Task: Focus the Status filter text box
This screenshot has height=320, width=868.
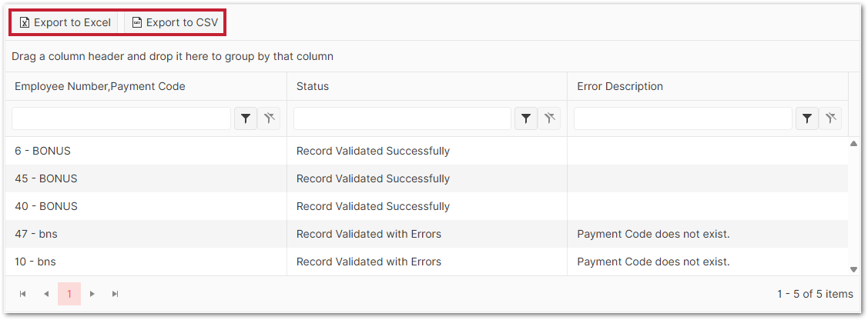Action: 402,118
